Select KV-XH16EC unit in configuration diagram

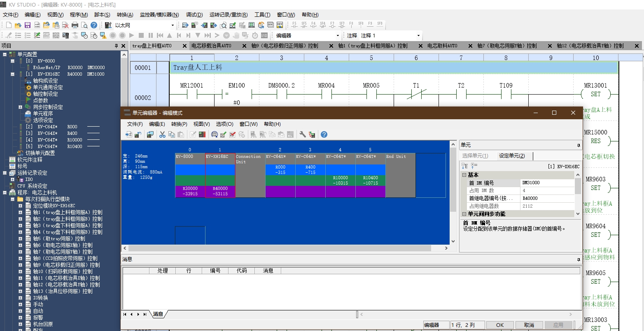click(220, 176)
